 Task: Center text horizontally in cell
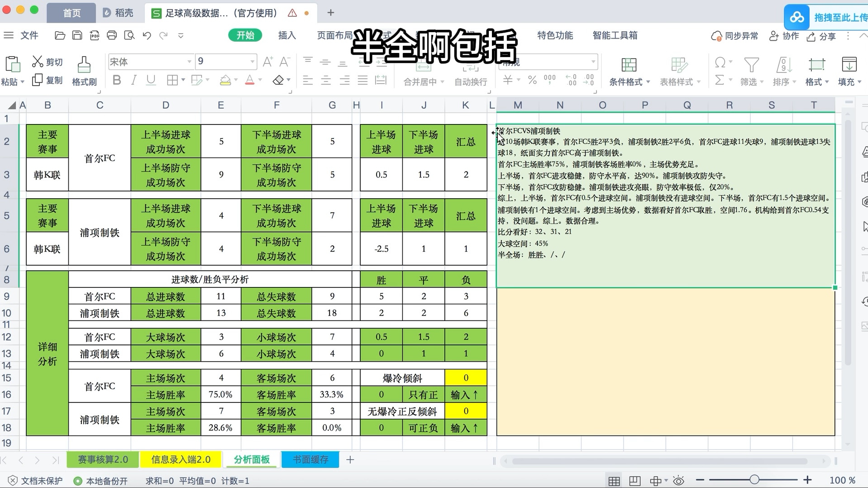[326, 81]
